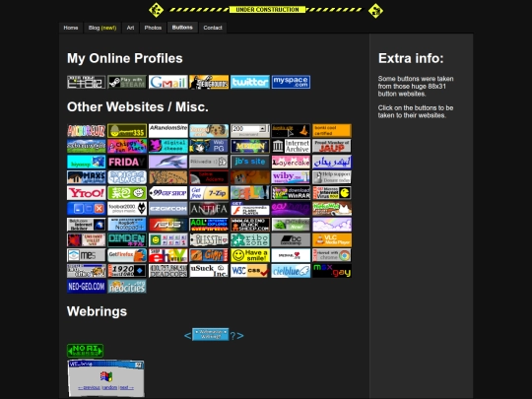This screenshot has width=532, height=399.
Task: Click the Play with Steam button
Action: (127, 82)
